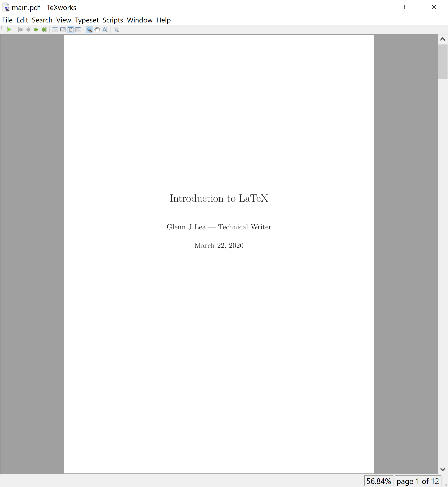Open the Typeset menu
Image resolution: width=448 pixels, height=487 pixels.
pyautogui.click(x=87, y=20)
